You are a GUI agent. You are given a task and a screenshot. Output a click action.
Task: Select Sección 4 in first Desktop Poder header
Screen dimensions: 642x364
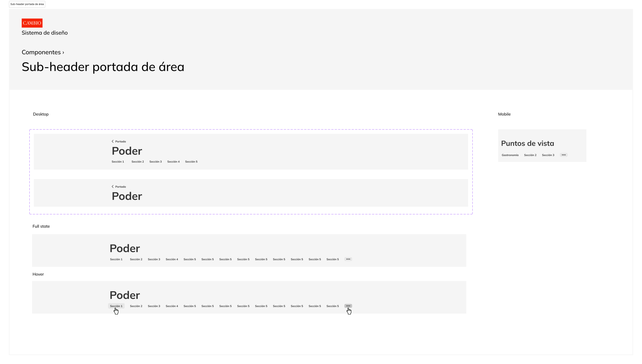click(x=173, y=162)
